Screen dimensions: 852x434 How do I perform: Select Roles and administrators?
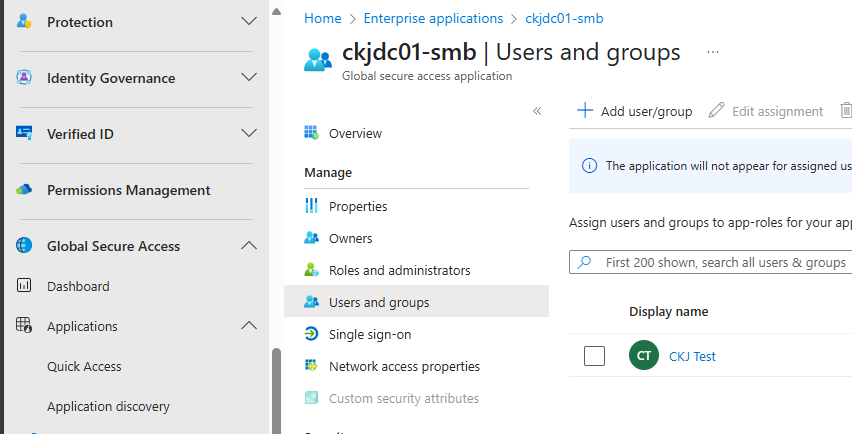click(x=399, y=270)
